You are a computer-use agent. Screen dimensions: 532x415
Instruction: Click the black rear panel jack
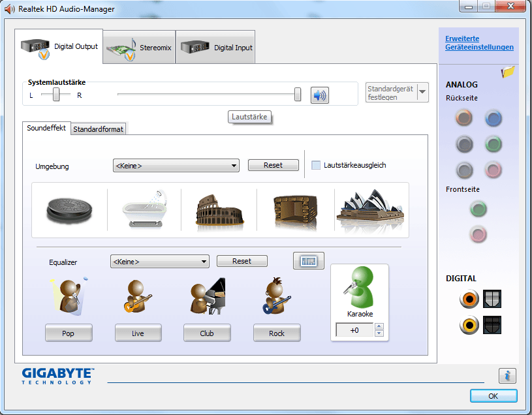click(x=464, y=144)
